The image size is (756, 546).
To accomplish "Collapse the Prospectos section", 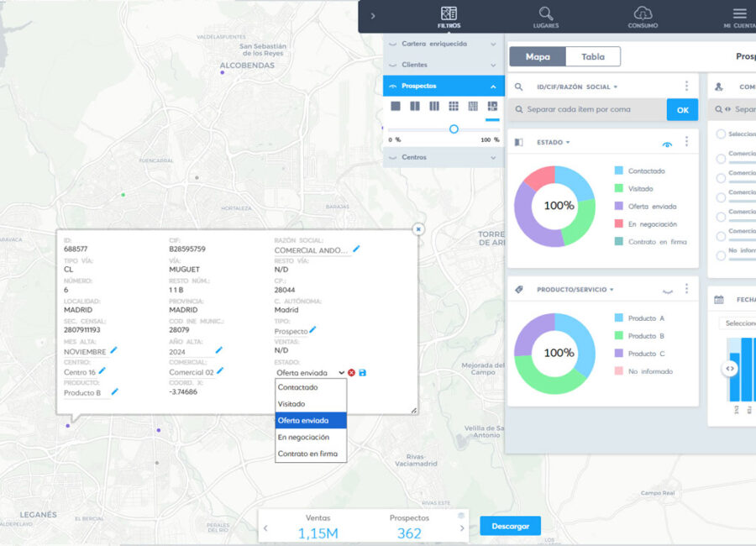I will pyautogui.click(x=493, y=86).
